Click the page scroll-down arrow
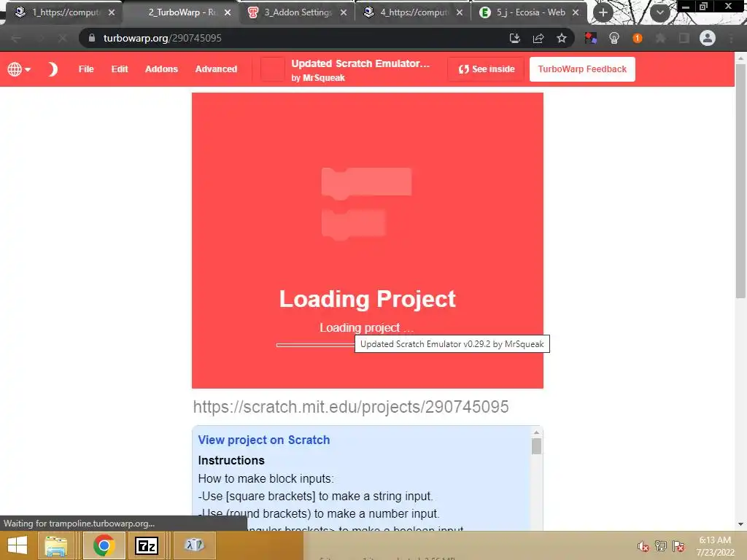 pyautogui.click(x=740, y=524)
